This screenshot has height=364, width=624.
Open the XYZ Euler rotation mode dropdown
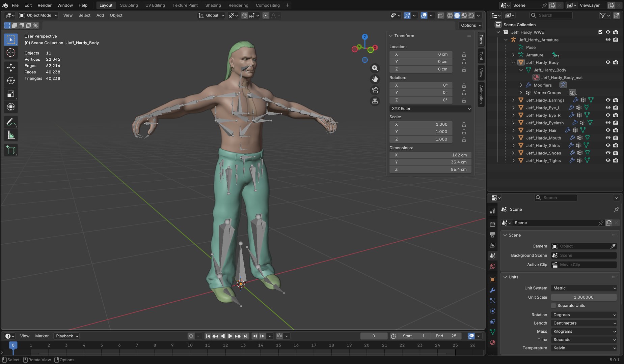(430, 109)
